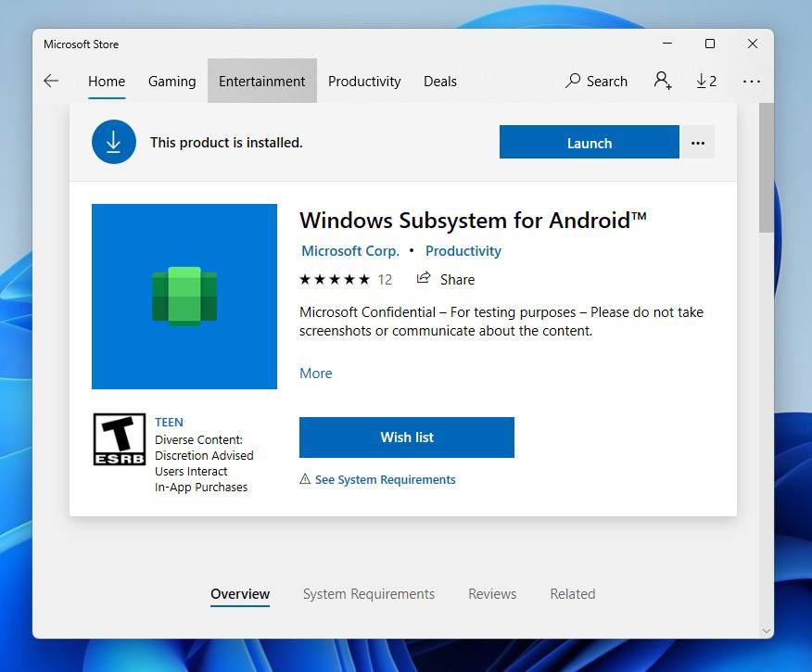The width and height of the screenshot is (812, 672).
Task: Click the five-star rating
Action: coord(335,280)
